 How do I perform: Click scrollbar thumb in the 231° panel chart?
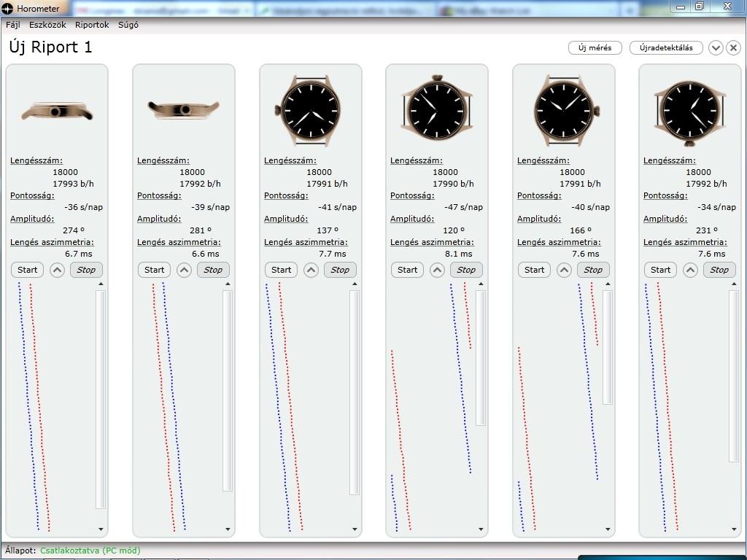tap(734, 376)
